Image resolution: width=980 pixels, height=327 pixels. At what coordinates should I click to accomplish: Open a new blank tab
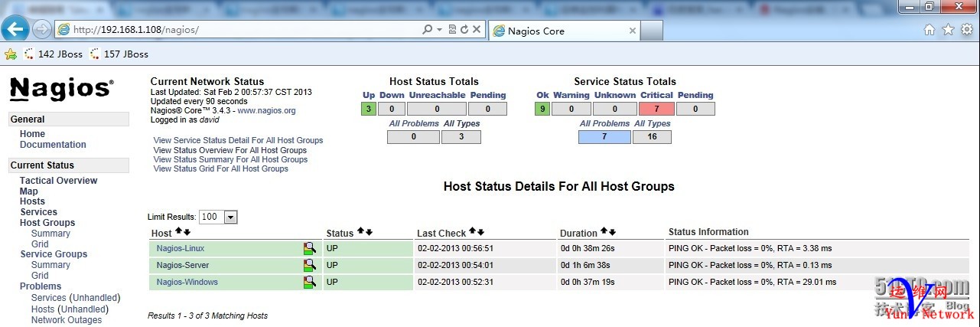click(652, 31)
